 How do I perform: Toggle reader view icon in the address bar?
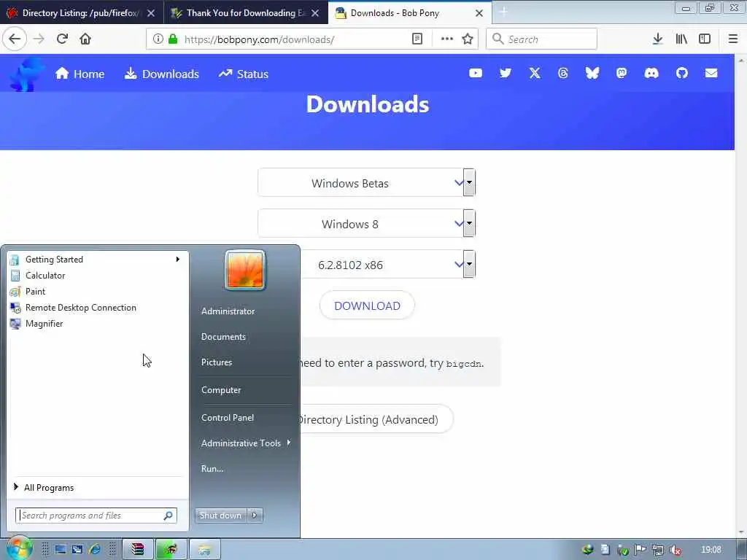tap(417, 39)
